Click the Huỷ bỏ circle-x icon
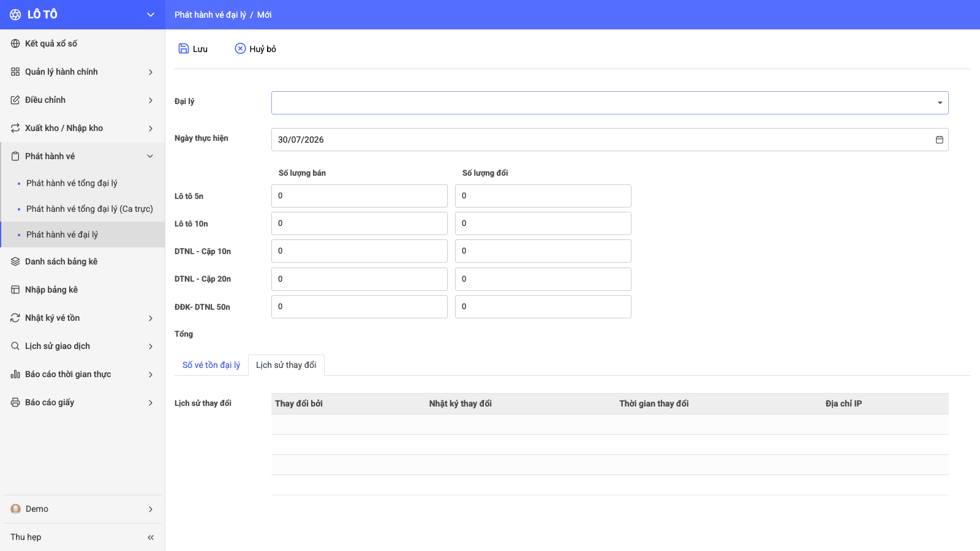 click(240, 48)
